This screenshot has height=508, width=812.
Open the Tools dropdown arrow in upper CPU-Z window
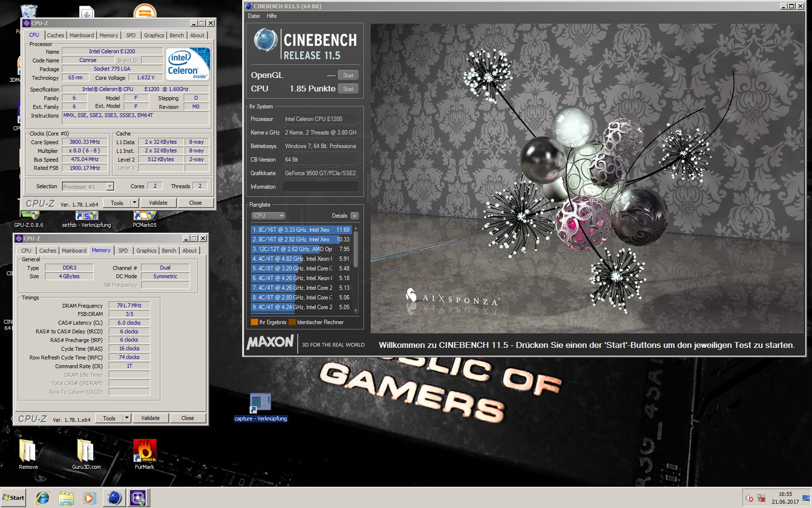coord(135,203)
